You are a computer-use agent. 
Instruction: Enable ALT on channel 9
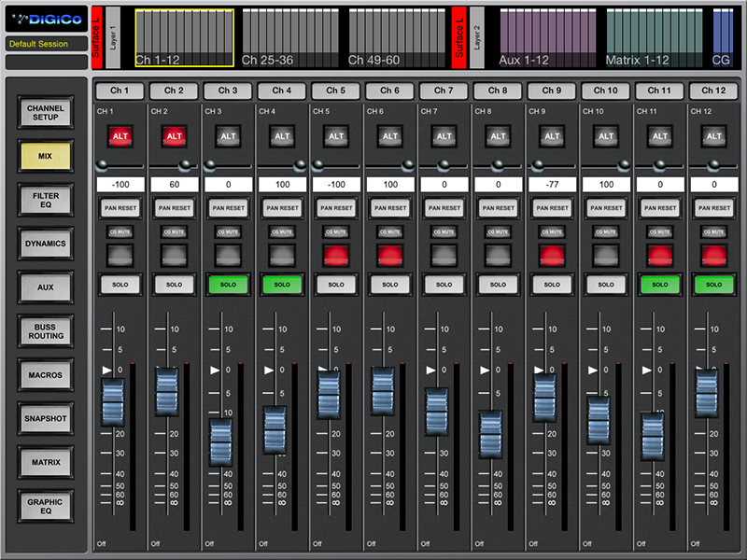552,136
